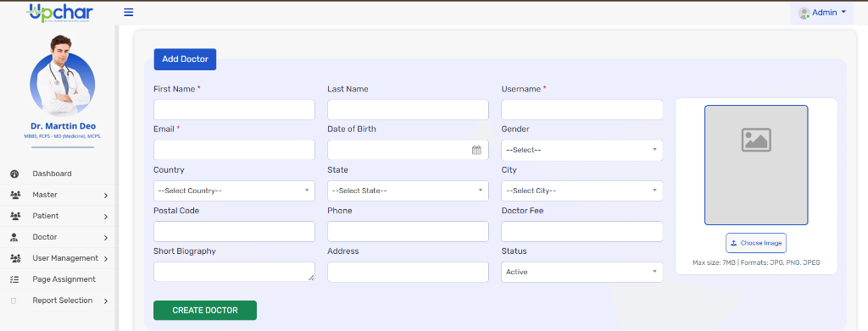The height and width of the screenshot is (331, 868).
Task: Click the upload icon on Choose Image
Action: pyautogui.click(x=734, y=243)
